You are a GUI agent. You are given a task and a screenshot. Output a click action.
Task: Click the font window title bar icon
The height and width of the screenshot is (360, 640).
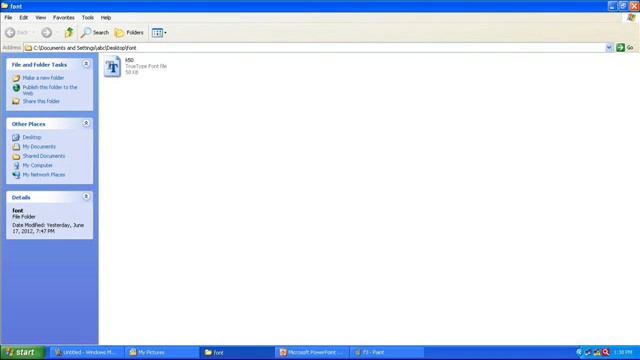5,6
